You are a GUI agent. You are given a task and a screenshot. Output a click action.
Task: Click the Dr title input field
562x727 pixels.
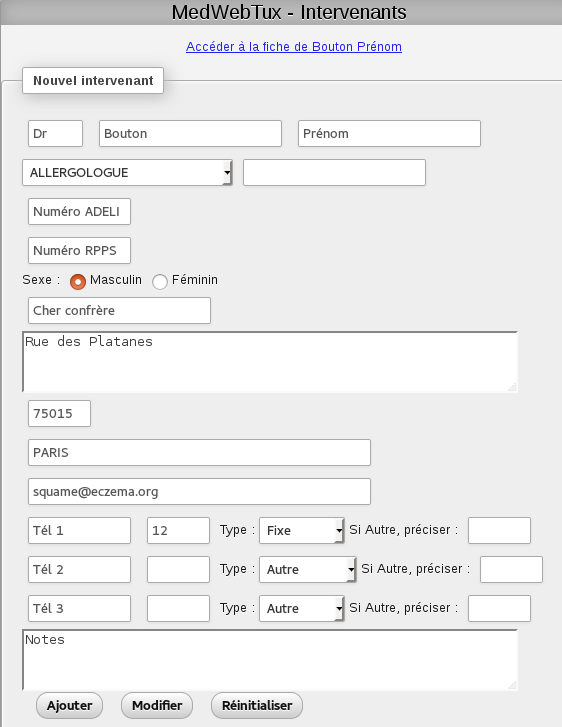coord(55,134)
